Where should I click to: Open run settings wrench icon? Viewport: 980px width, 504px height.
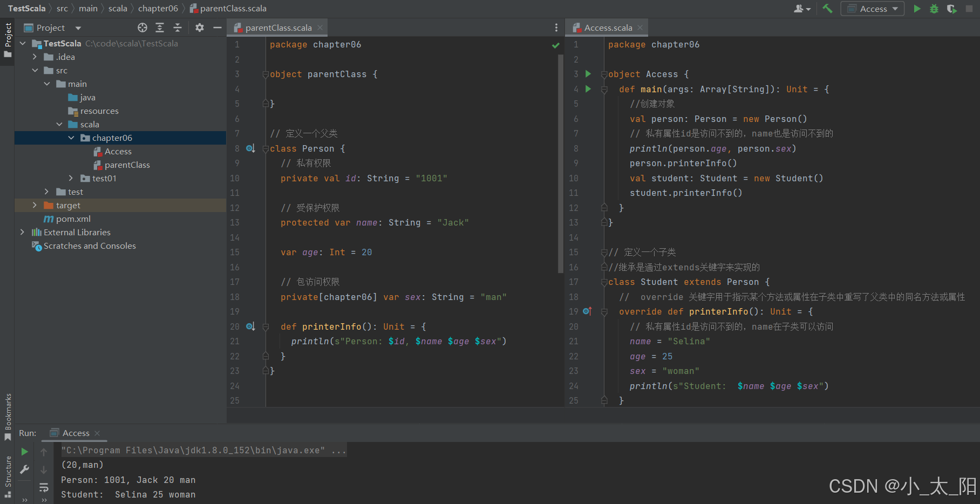pos(24,469)
